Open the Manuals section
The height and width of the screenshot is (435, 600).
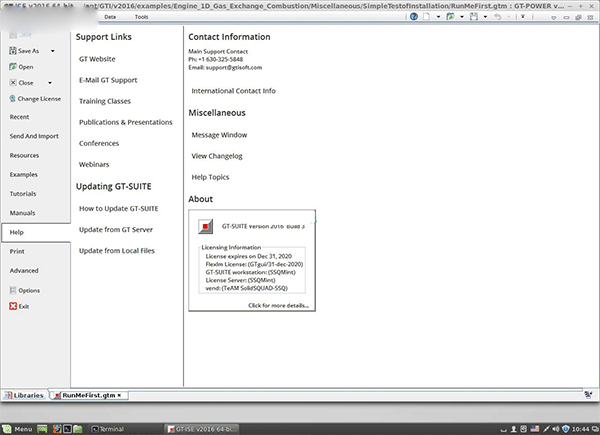[22, 213]
